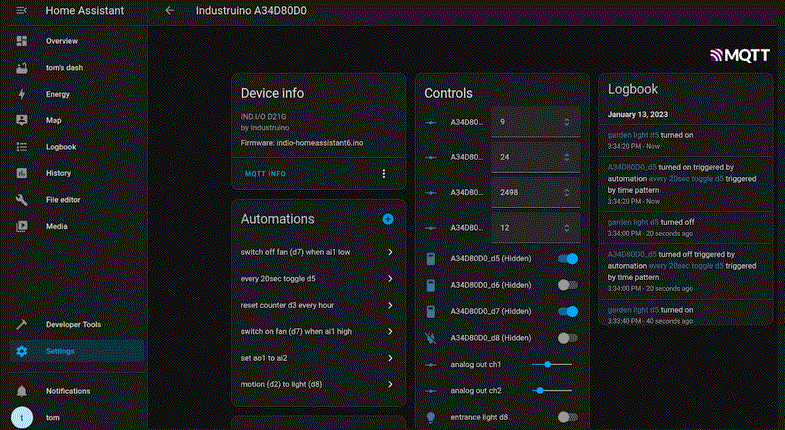Screen dimensions: 785x430
Task: Click the Developer Tools hammer icon
Action: pos(22,325)
